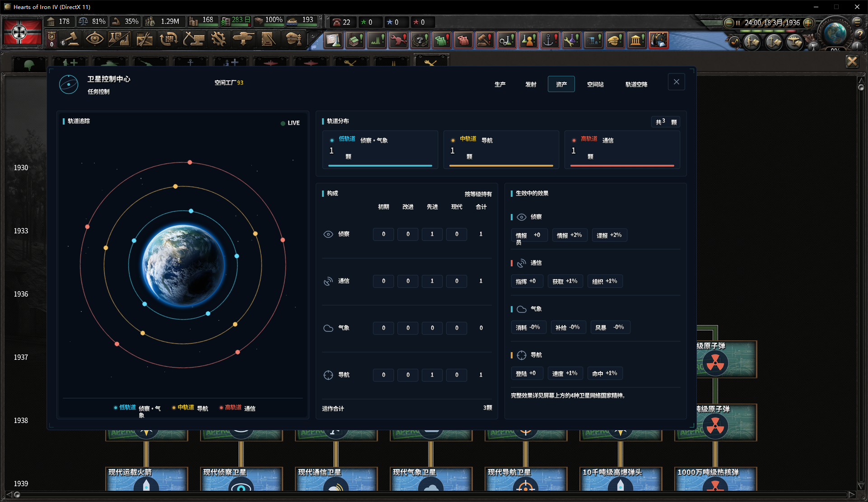The width and height of the screenshot is (868, 502).
Task: Open the officer corps cap icon
Action: click(x=293, y=39)
